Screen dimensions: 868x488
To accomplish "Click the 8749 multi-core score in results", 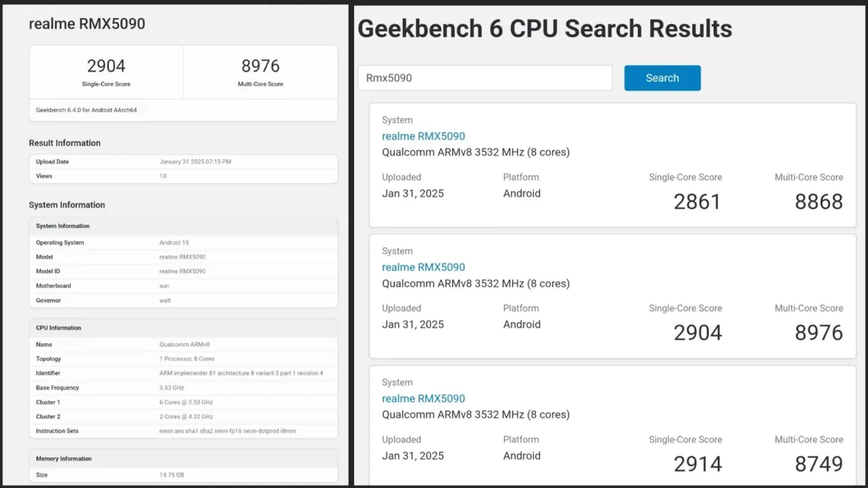I will click(818, 464).
